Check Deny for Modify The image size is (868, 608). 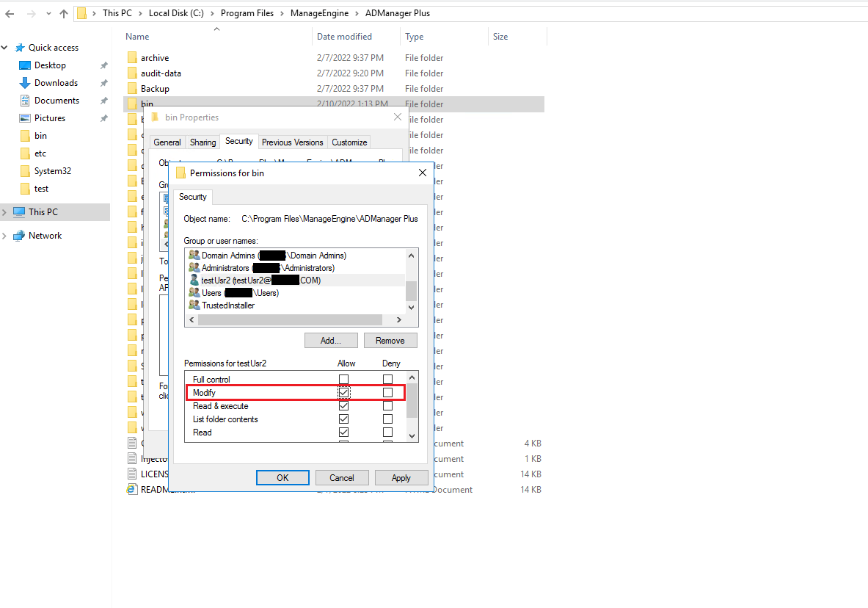[387, 392]
